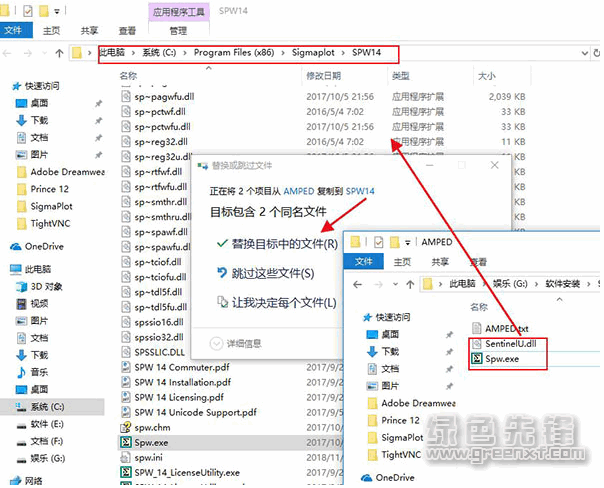Select SentinelU.dll in AMPED window
Image resolution: width=604 pixels, height=488 pixels.
click(510, 344)
